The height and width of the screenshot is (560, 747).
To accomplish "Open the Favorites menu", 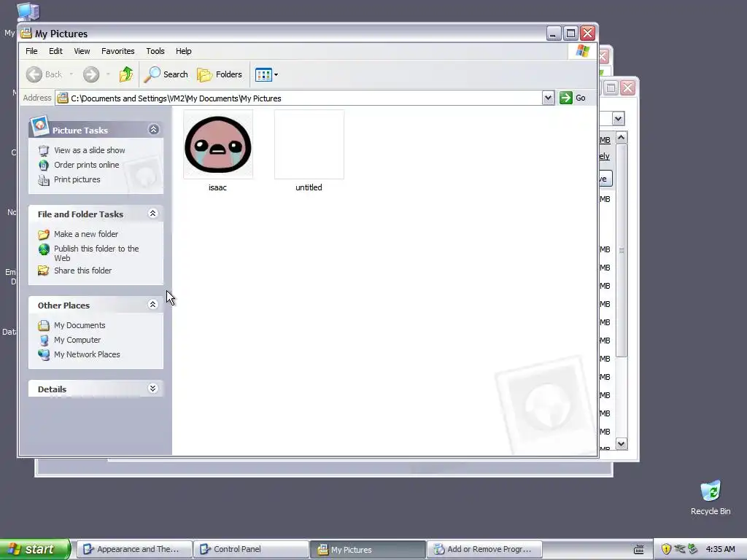I will [117, 51].
